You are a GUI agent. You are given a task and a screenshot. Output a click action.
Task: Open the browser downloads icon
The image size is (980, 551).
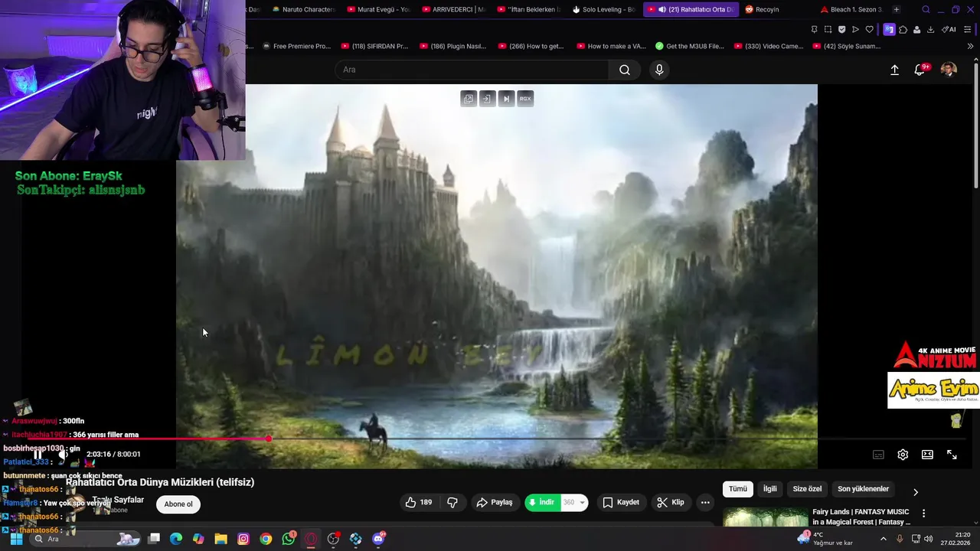tap(930, 29)
